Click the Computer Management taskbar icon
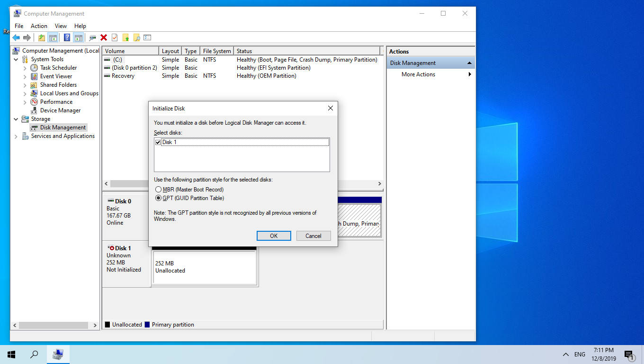Viewport: 644px width, 364px height. 58,354
